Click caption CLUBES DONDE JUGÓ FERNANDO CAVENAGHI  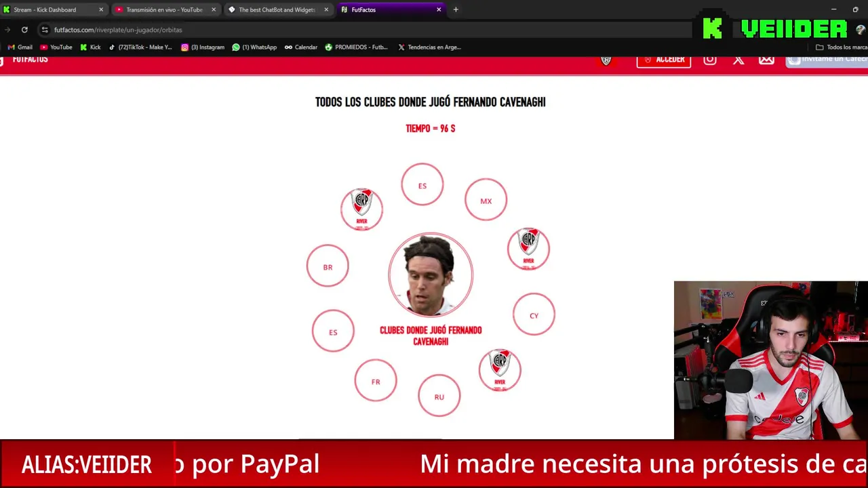[431, 335]
